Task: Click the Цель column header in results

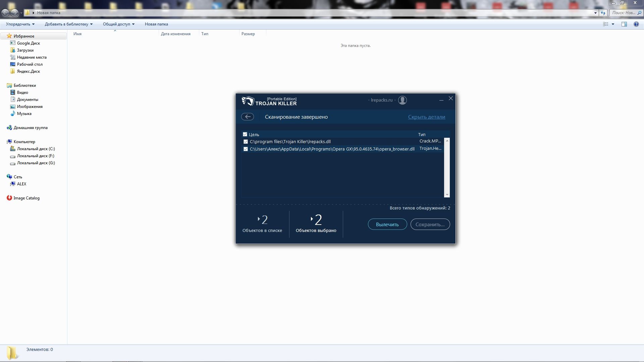Action: [254, 134]
